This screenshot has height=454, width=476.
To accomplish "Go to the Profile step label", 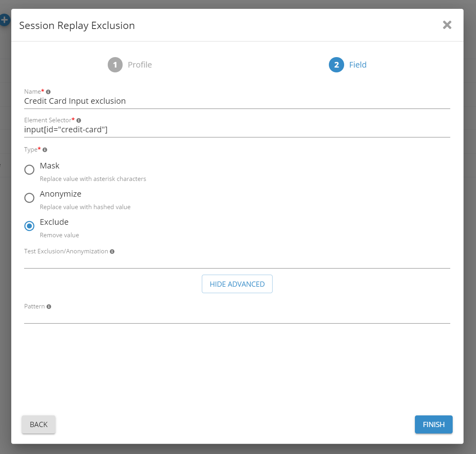I will (x=140, y=65).
